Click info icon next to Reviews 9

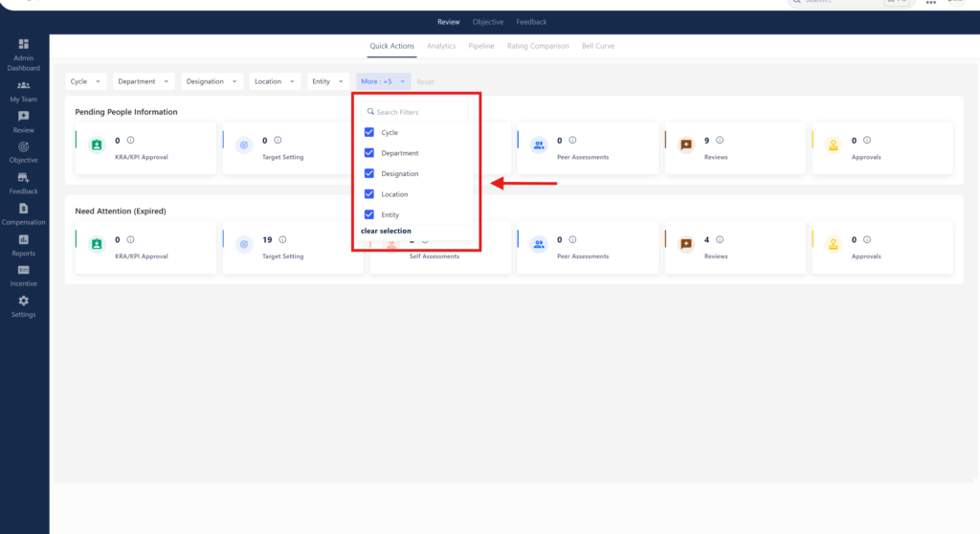pyautogui.click(x=720, y=140)
